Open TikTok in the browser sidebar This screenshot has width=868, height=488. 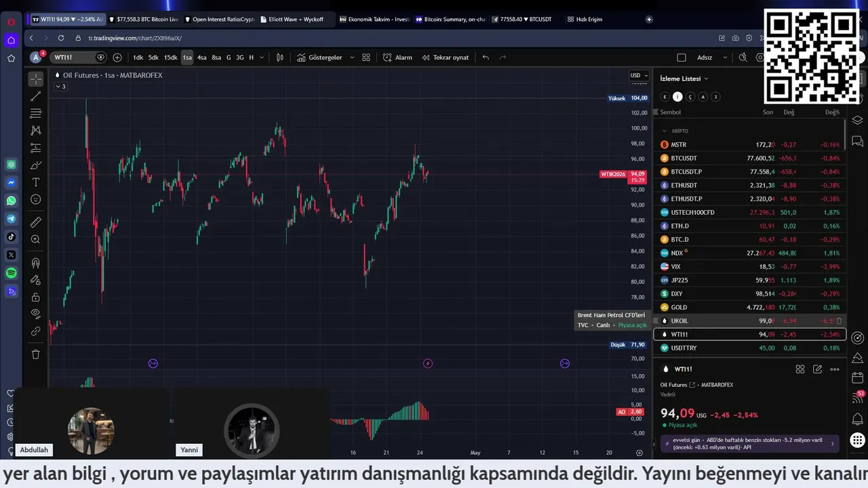[12, 237]
